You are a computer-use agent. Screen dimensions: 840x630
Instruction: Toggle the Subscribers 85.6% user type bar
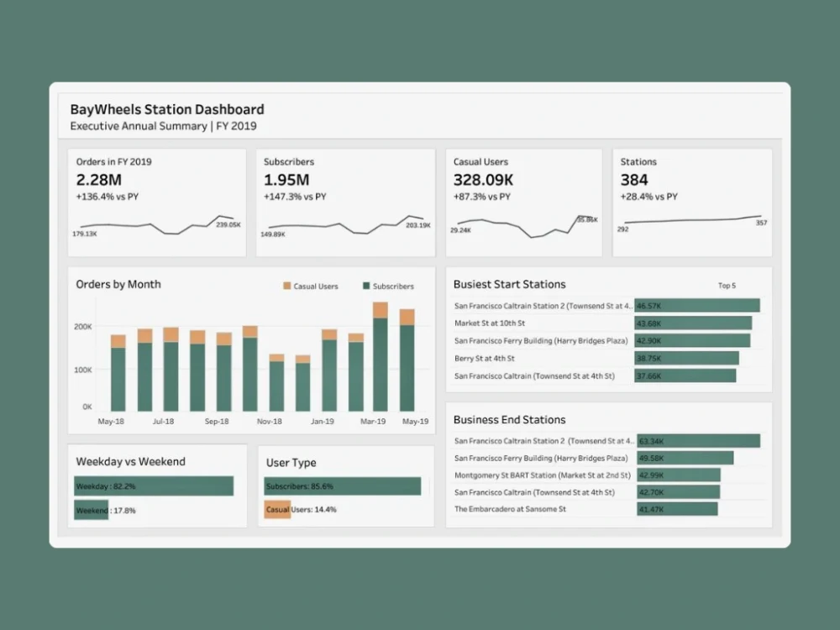click(x=342, y=486)
